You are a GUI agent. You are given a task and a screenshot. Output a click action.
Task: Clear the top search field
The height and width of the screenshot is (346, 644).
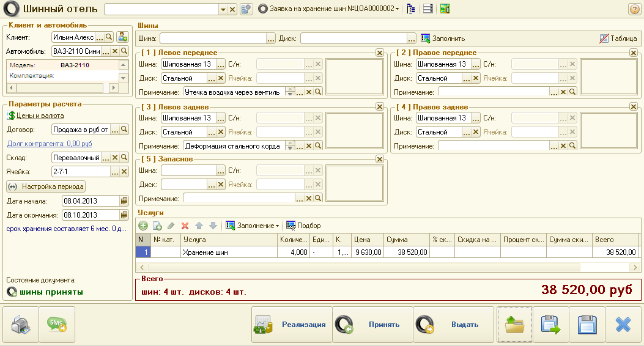coord(232,9)
